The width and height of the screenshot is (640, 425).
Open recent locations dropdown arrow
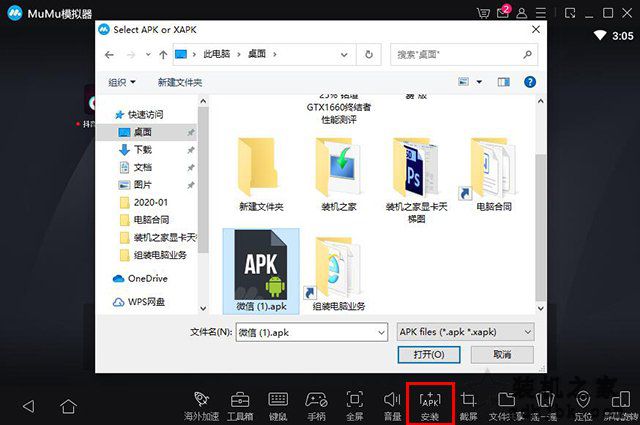pos(148,54)
